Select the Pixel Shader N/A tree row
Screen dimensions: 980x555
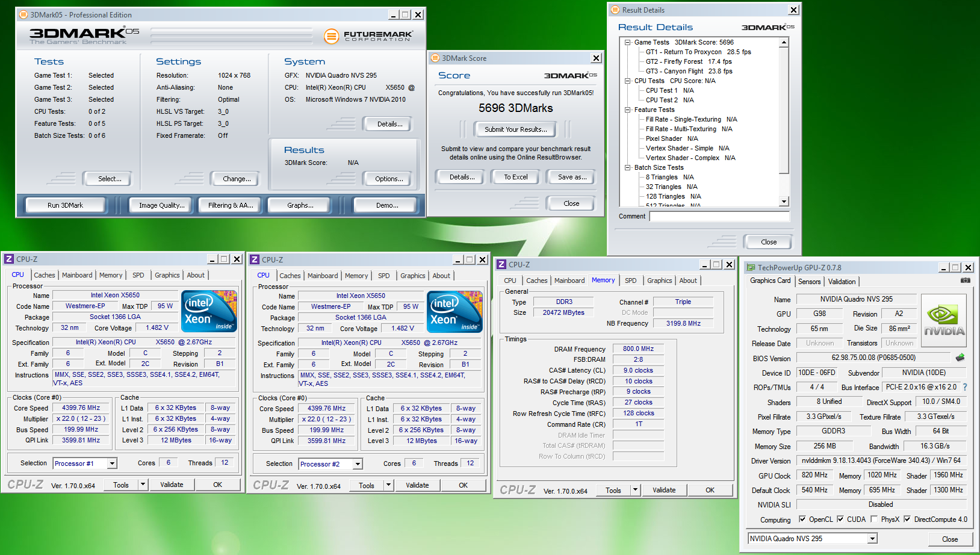tap(672, 138)
